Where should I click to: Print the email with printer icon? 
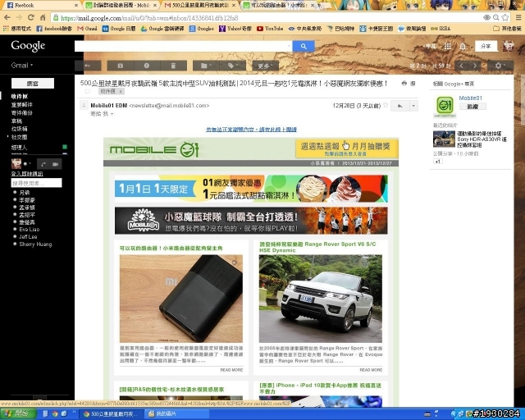pyautogui.click(x=404, y=84)
